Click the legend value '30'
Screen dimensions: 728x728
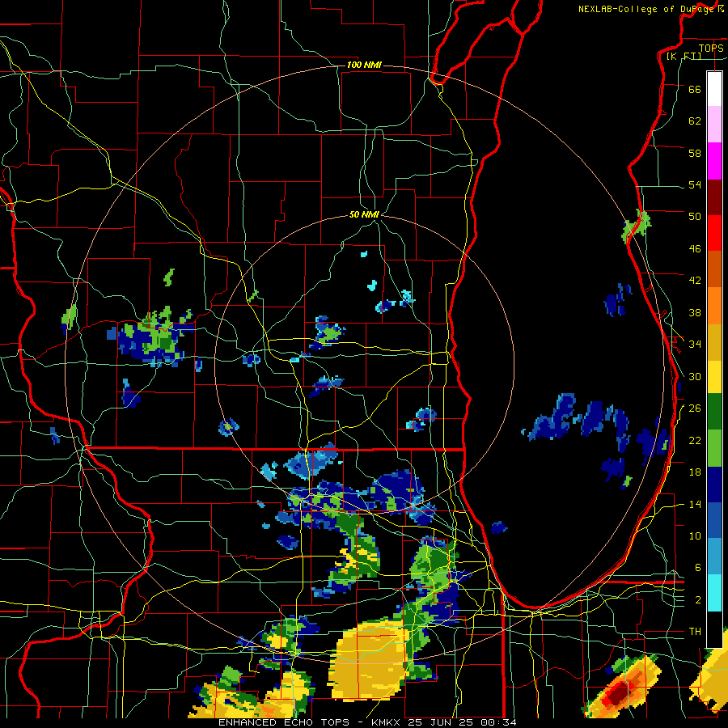click(695, 376)
